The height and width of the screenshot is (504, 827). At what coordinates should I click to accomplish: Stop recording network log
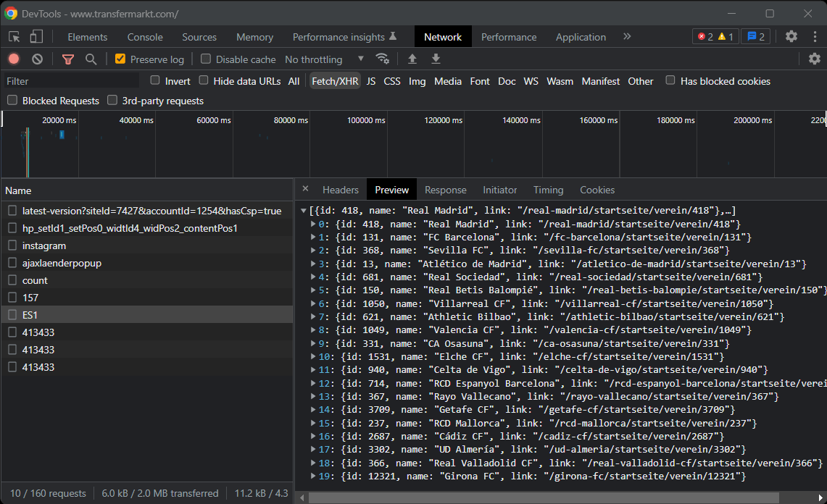click(14, 59)
